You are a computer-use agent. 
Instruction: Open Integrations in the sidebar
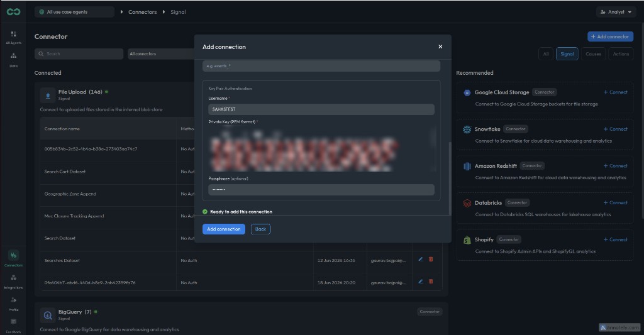[x=14, y=282]
